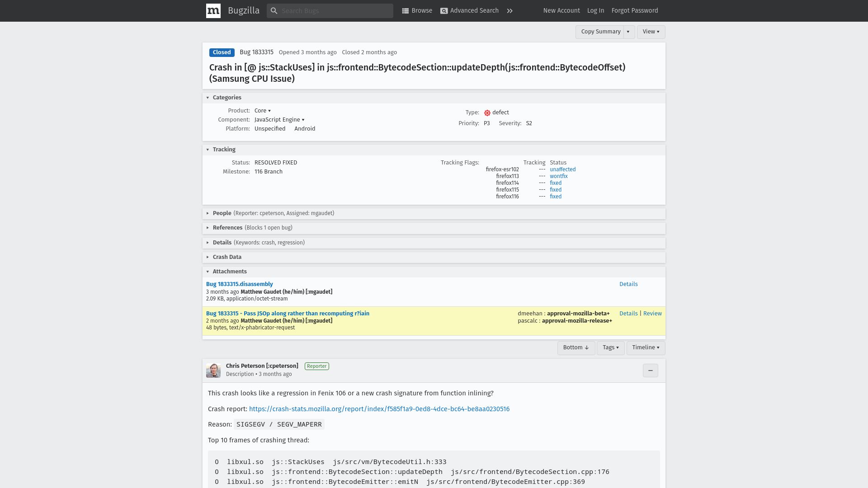Click New Account in the header
Screen dimensions: 868x488
[x=561, y=11]
